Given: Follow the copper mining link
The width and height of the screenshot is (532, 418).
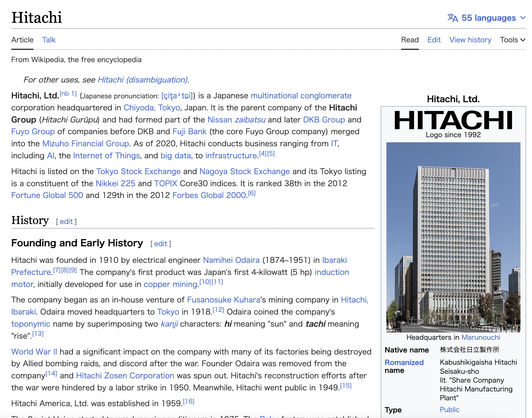Looking at the screenshot, I should tap(171, 284).
